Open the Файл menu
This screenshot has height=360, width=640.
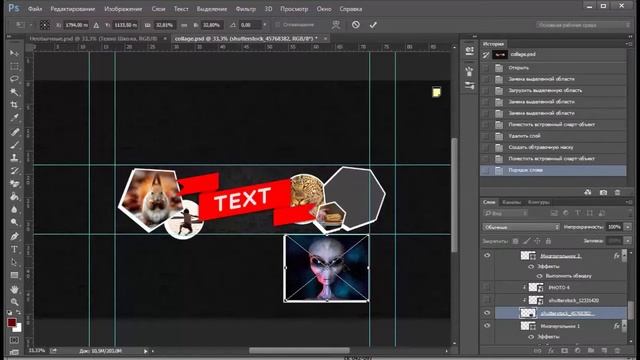click(x=35, y=9)
